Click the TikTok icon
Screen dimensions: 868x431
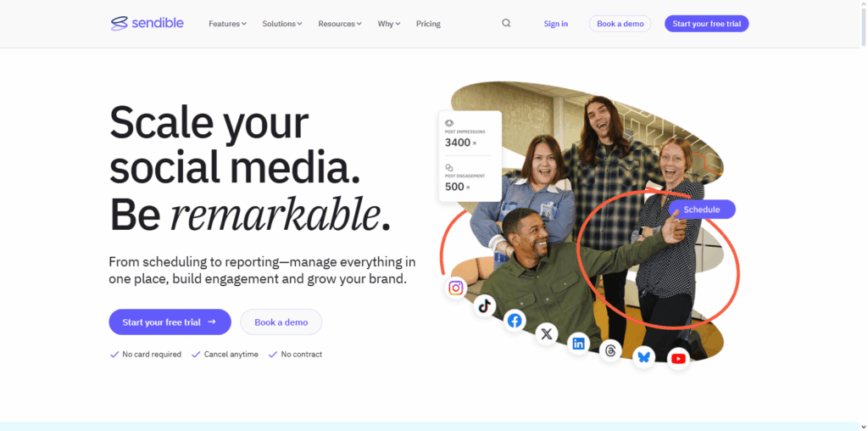pyautogui.click(x=484, y=306)
